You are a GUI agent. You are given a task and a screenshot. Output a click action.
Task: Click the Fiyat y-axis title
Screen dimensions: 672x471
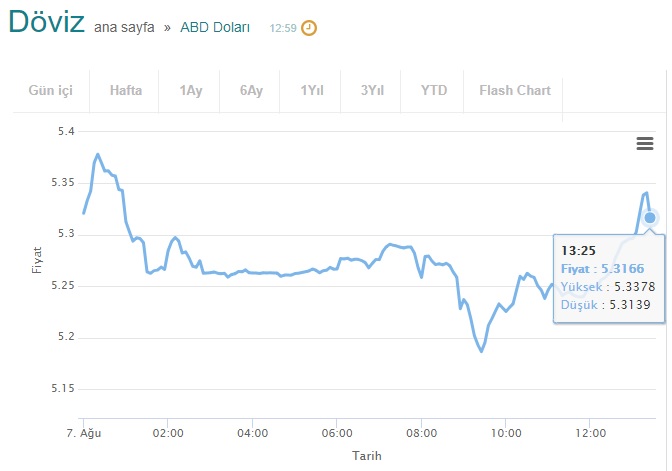[x=37, y=260]
